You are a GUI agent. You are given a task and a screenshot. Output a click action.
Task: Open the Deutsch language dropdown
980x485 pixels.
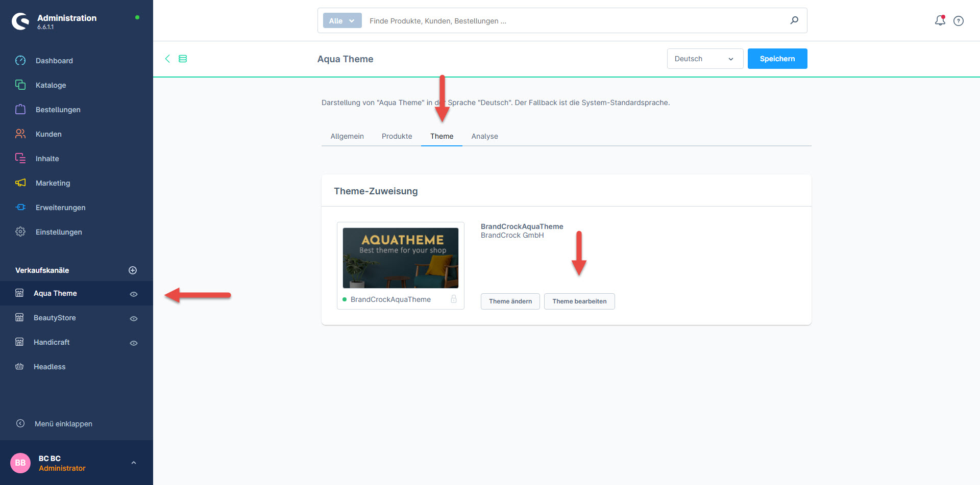(x=704, y=59)
